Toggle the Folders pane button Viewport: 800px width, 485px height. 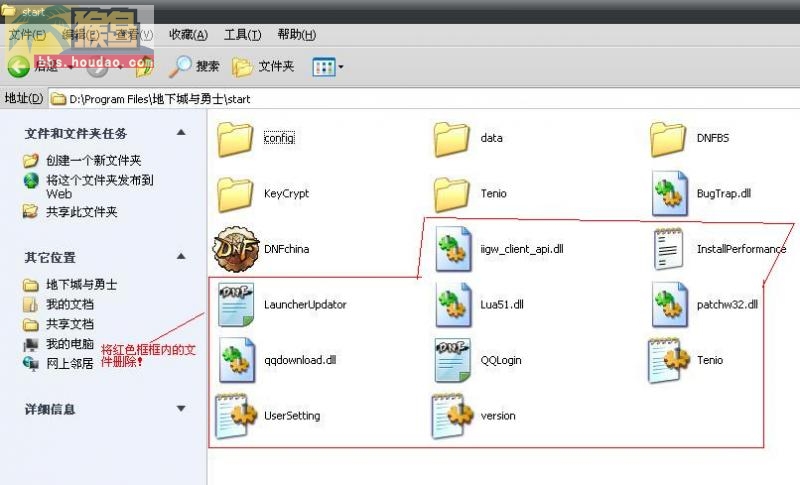(263, 66)
